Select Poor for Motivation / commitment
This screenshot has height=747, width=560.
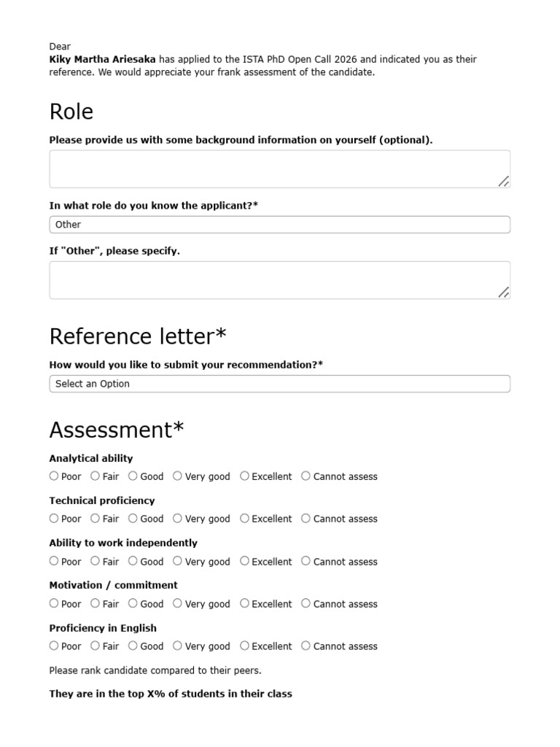(54, 603)
